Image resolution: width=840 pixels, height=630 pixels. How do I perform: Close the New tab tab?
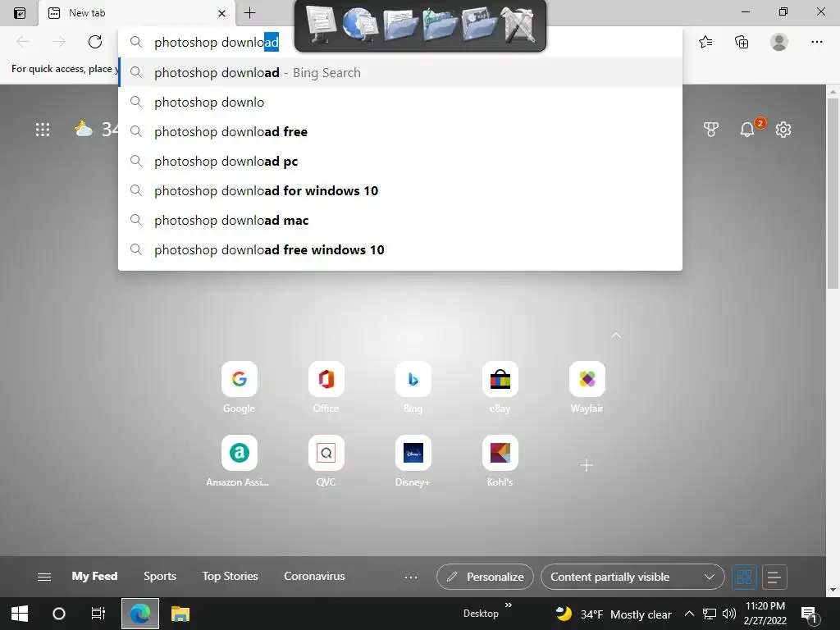click(x=221, y=13)
